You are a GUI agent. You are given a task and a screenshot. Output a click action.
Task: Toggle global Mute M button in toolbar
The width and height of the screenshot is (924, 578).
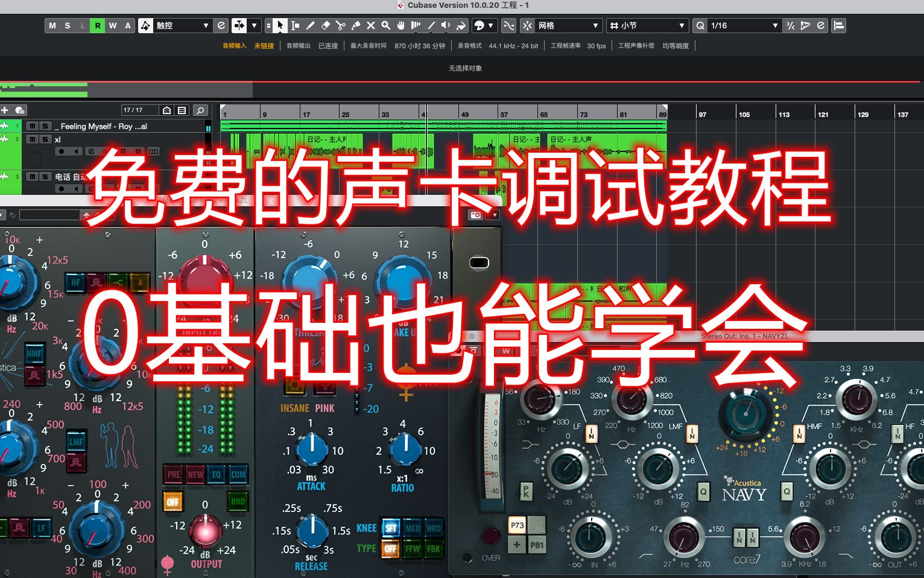[x=52, y=25]
